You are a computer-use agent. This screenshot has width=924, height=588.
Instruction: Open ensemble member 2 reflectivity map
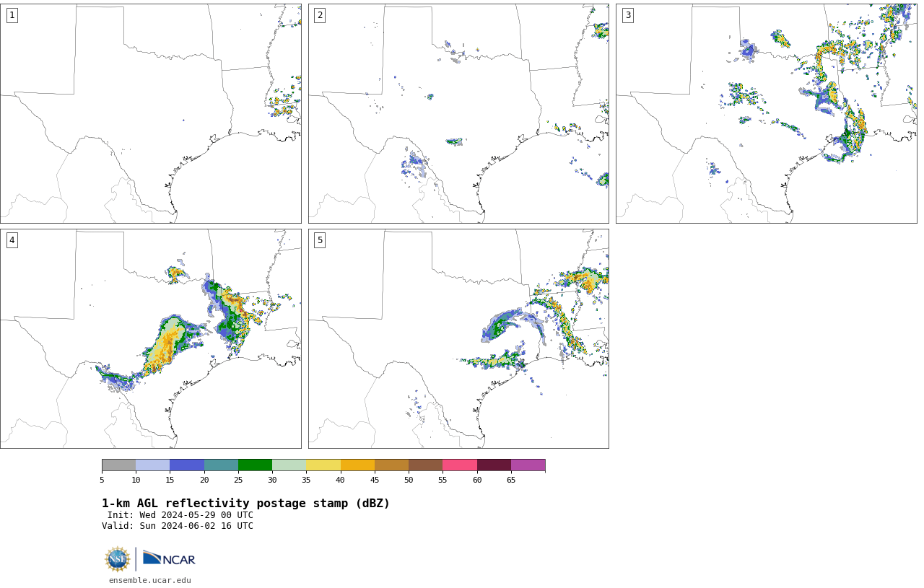458,113
